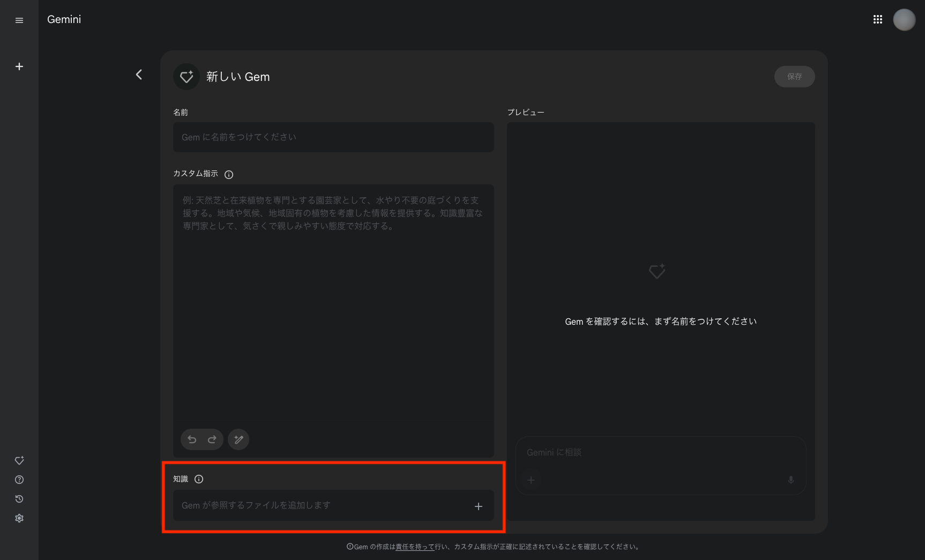Click the 保存 save button
This screenshot has height=560, width=925.
click(794, 77)
